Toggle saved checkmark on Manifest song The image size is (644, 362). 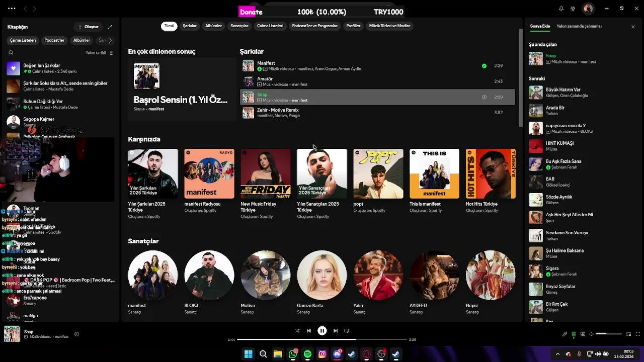(x=484, y=65)
